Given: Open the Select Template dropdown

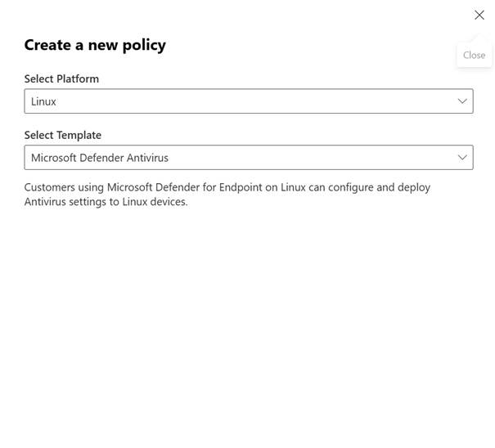Looking at the screenshot, I should (x=249, y=158).
